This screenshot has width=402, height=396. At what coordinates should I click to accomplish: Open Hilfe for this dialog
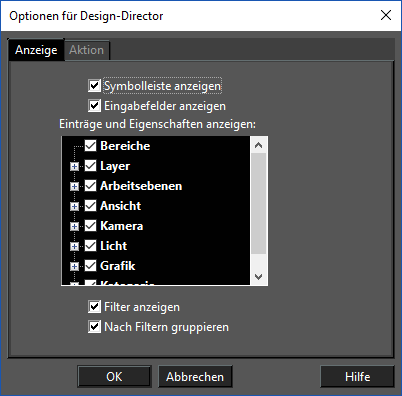point(357,377)
